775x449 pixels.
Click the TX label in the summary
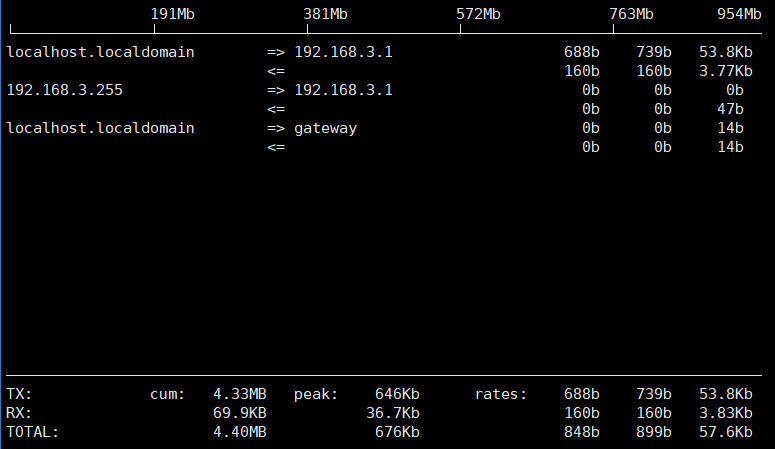pyautogui.click(x=19, y=394)
